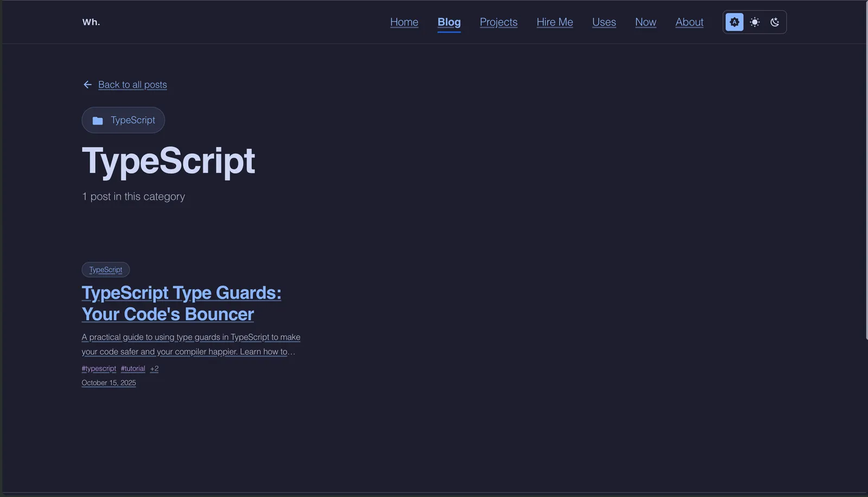Open the Home page
This screenshot has width=868, height=497.
404,22
